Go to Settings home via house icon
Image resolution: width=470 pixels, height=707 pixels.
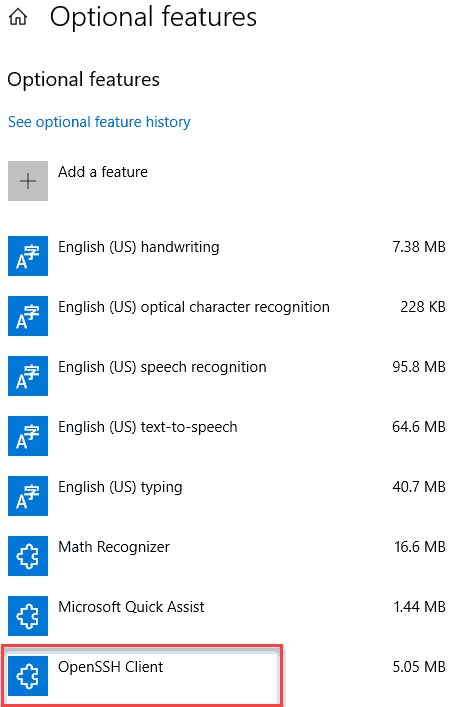[x=18, y=18]
